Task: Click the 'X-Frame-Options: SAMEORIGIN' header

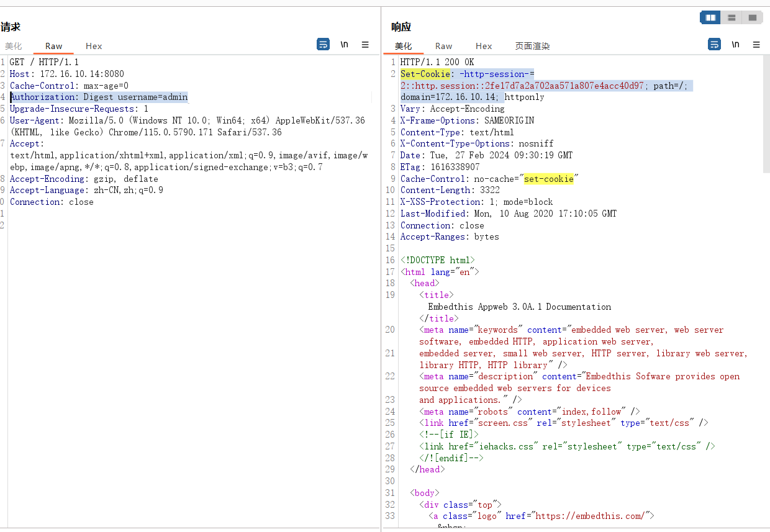Action: point(467,120)
